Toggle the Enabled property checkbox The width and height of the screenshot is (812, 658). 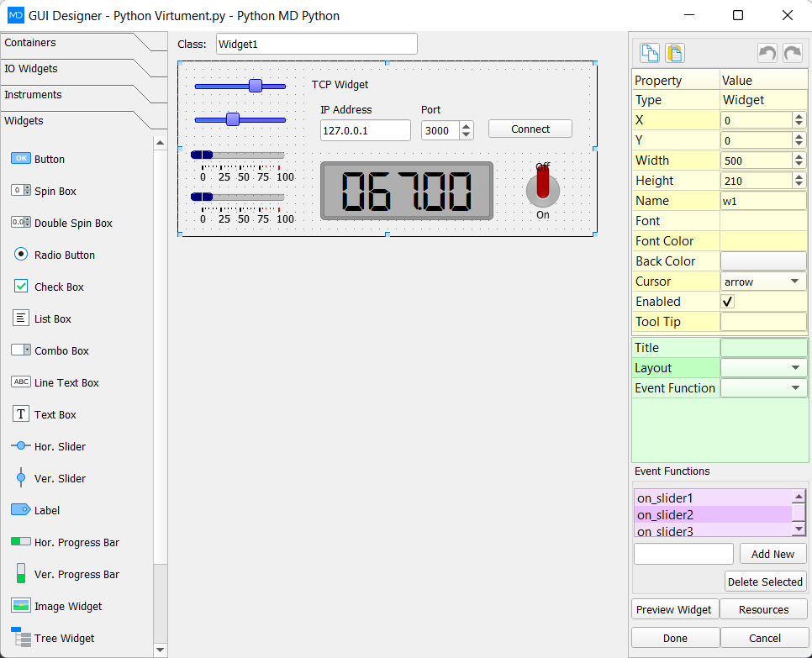[x=727, y=301]
